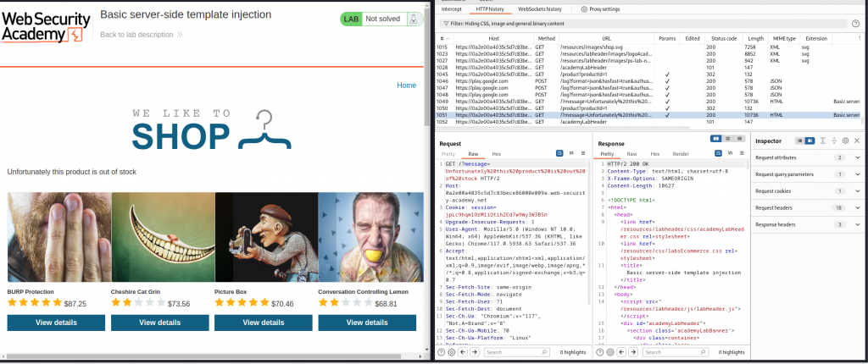Click the Inspector collapse-all sections icon
Screen dimensions: 868x364
point(834,141)
